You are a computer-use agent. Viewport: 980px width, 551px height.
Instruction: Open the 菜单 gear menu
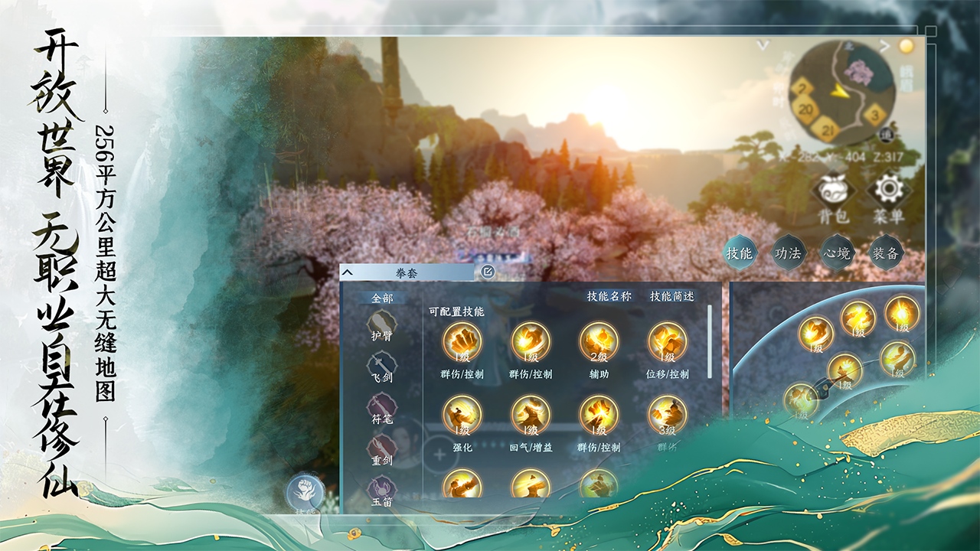[x=889, y=198]
